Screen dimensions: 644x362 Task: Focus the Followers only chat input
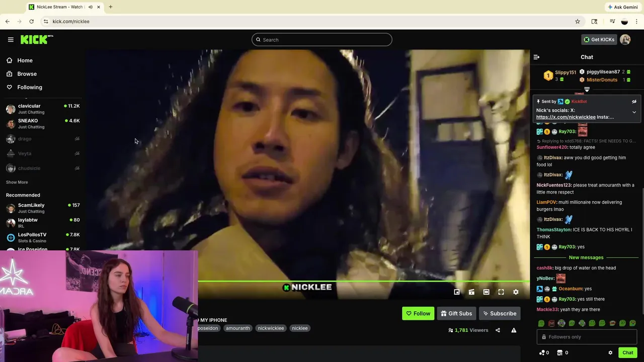(x=587, y=337)
